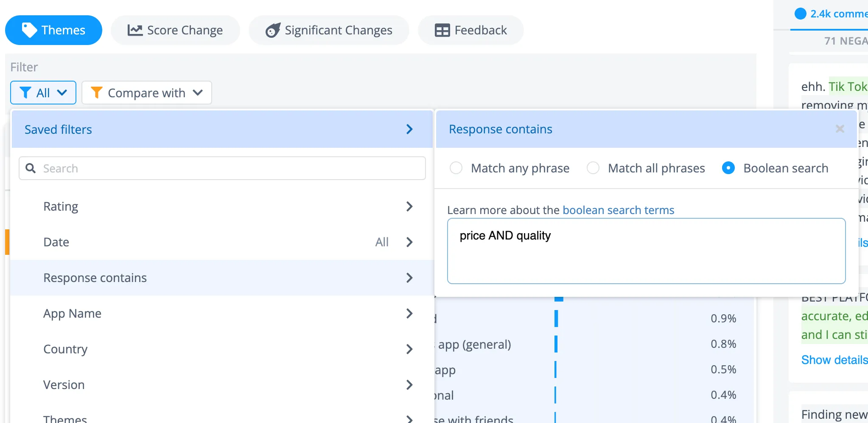
Task: Click the Show details link
Action: coord(834,360)
